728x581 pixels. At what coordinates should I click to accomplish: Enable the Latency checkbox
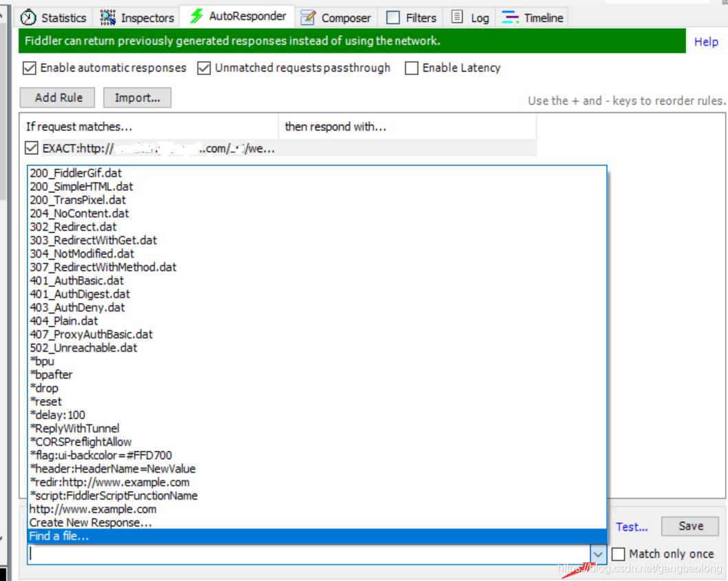[x=411, y=68]
